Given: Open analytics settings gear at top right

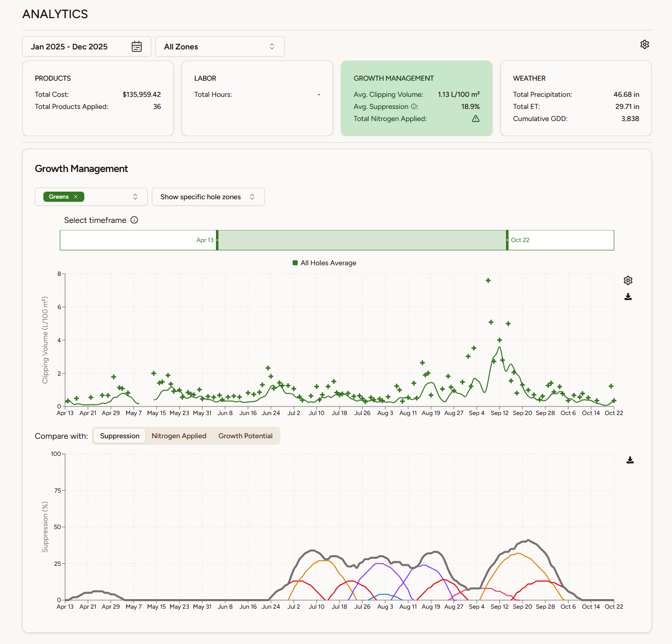Looking at the screenshot, I should pyautogui.click(x=644, y=44).
